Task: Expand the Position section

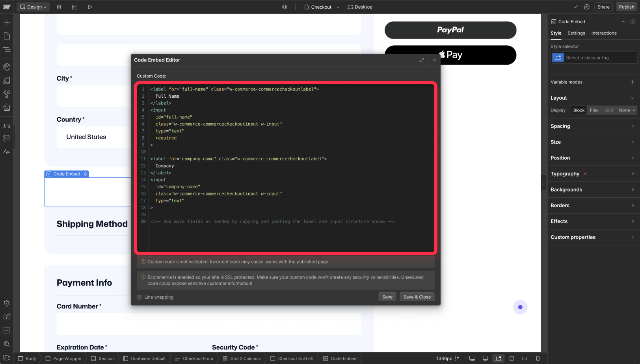Action: (593, 158)
